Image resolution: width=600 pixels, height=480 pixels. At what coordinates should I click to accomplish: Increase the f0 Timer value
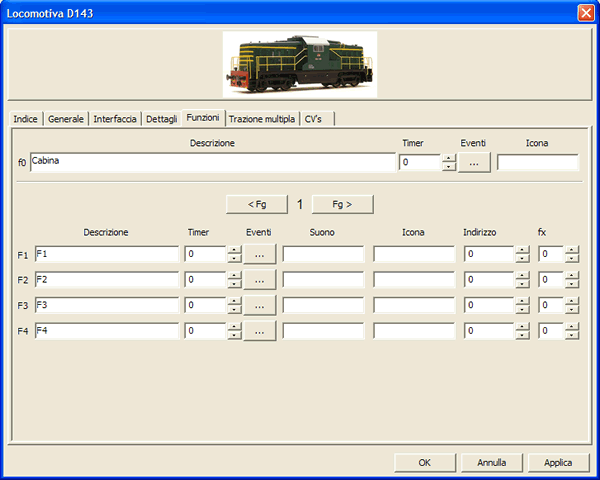tap(449, 158)
